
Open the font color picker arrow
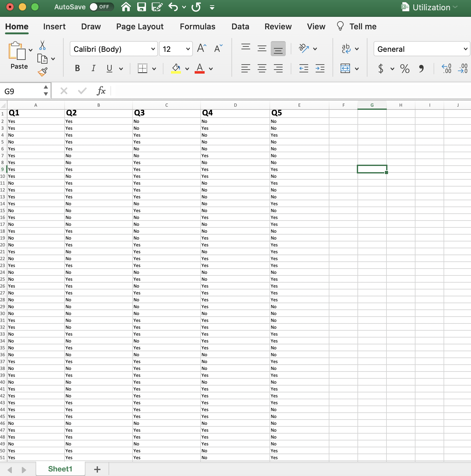pos(211,69)
